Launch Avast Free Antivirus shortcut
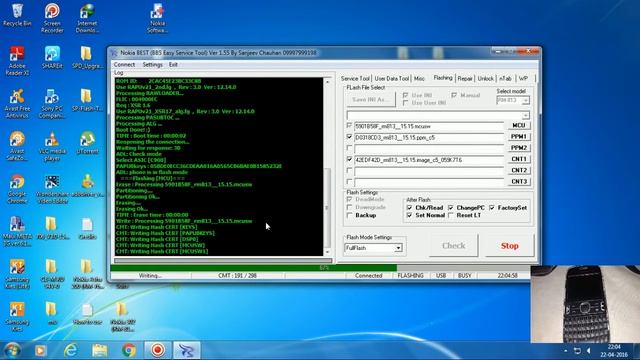This screenshot has height=360, width=640. (17, 103)
